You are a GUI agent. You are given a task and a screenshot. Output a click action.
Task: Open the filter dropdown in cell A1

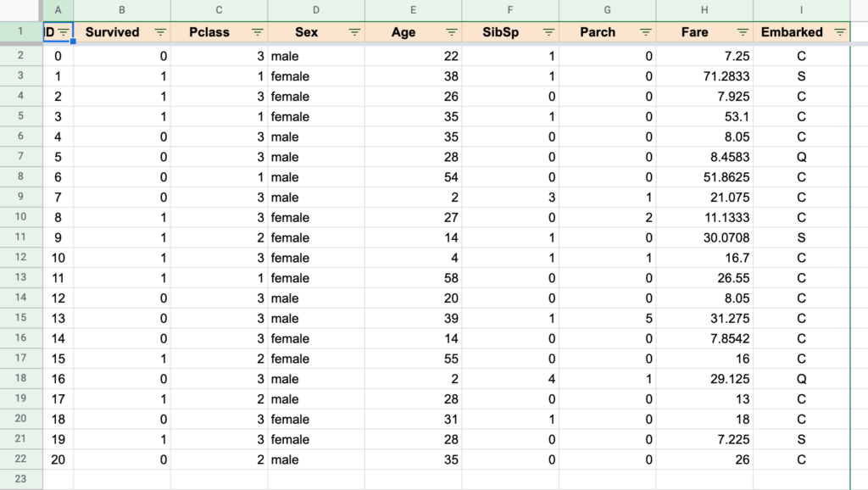pyautogui.click(x=64, y=32)
